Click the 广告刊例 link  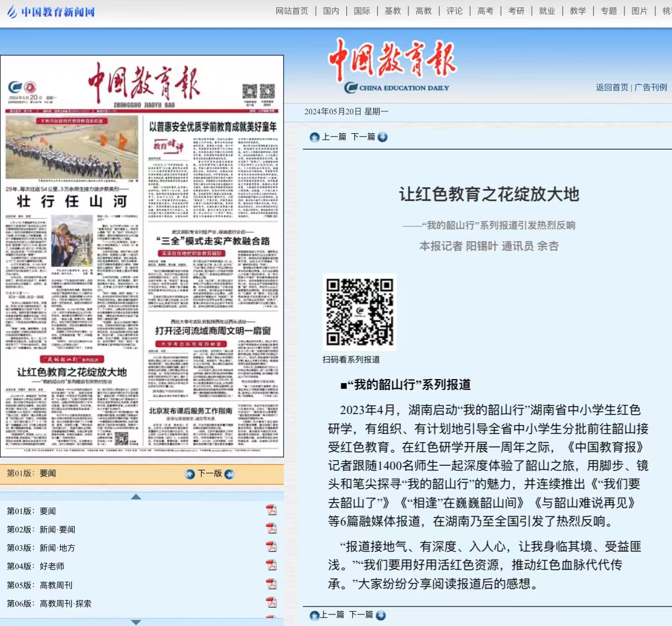[651, 87]
